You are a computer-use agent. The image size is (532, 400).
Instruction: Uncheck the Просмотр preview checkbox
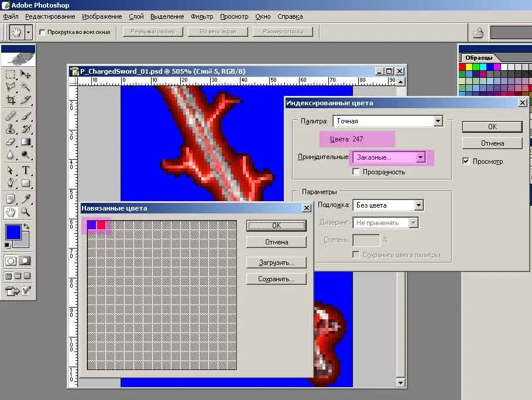466,161
